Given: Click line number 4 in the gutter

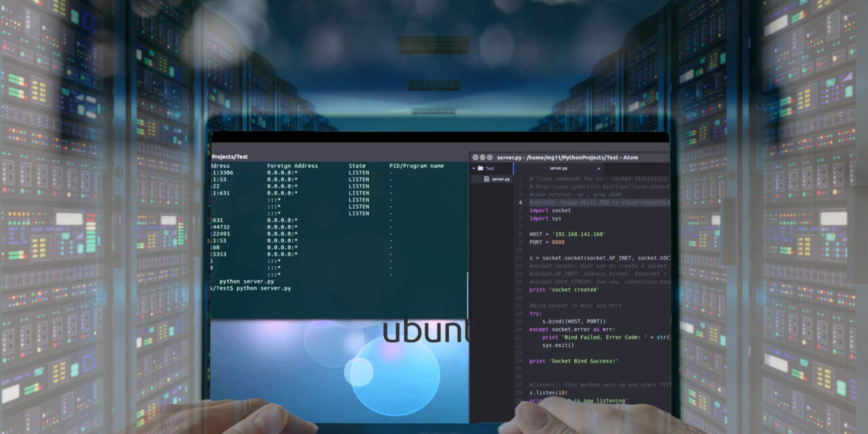Looking at the screenshot, I should (x=520, y=202).
